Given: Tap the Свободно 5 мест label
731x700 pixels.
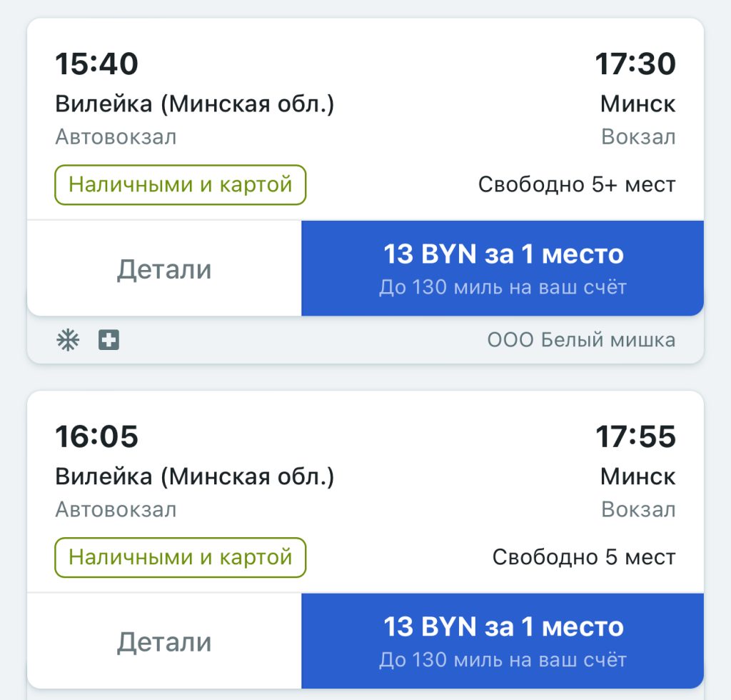Looking at the screenshot, I should 583,557.
